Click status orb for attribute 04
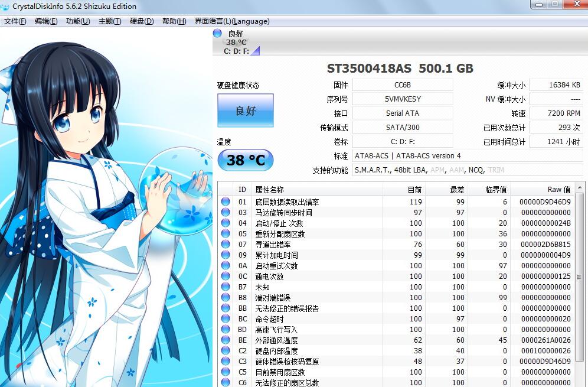The image size is (588, 387). tap(226, 223)
